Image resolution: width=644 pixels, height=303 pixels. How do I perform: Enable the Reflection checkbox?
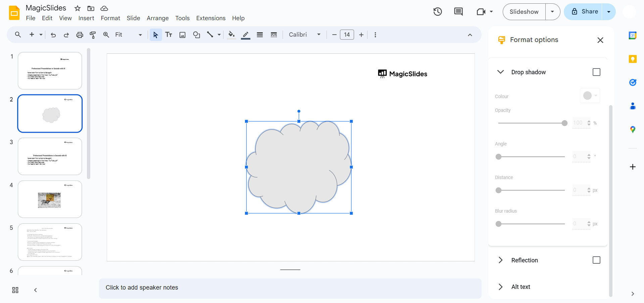pos(596,260)
